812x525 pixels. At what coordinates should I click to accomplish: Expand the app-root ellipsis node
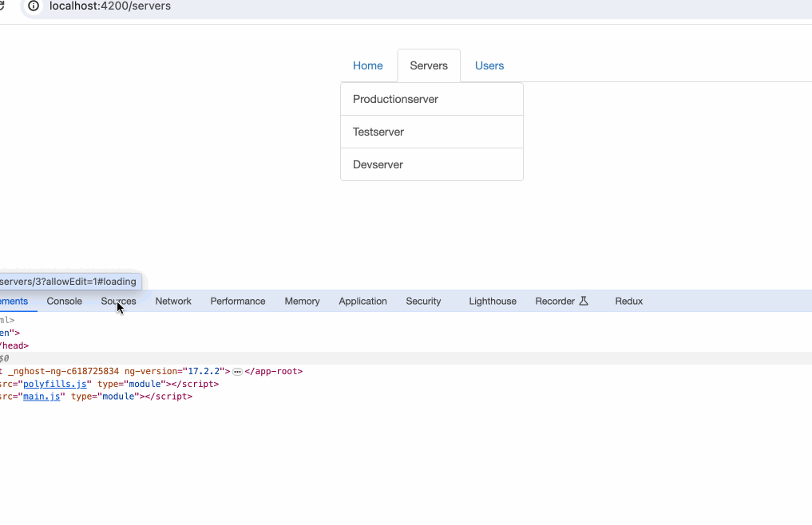[x=237, y=372]
